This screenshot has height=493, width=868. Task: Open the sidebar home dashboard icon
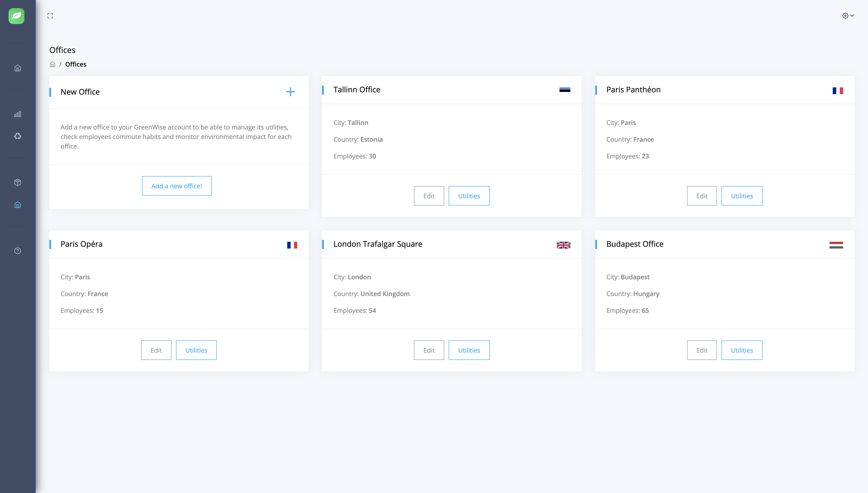pos(18,68)
